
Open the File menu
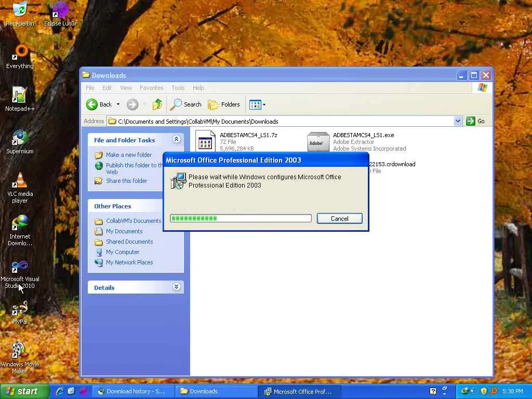point(90,88)
